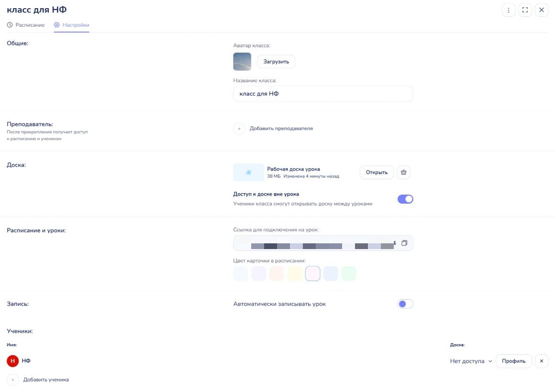Pick the peach card color swatch
This screenshot has height=392, width=555.
click(x=277, y=274)
